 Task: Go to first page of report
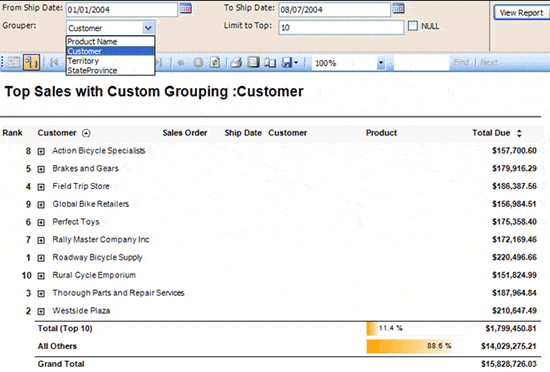[54, 63]
